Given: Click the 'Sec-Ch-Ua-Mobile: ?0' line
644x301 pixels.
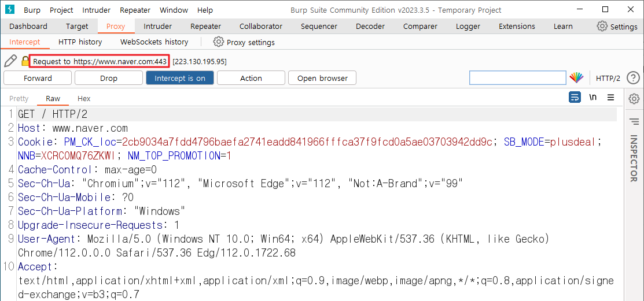Looking at the screenshot, I should 76,198.
